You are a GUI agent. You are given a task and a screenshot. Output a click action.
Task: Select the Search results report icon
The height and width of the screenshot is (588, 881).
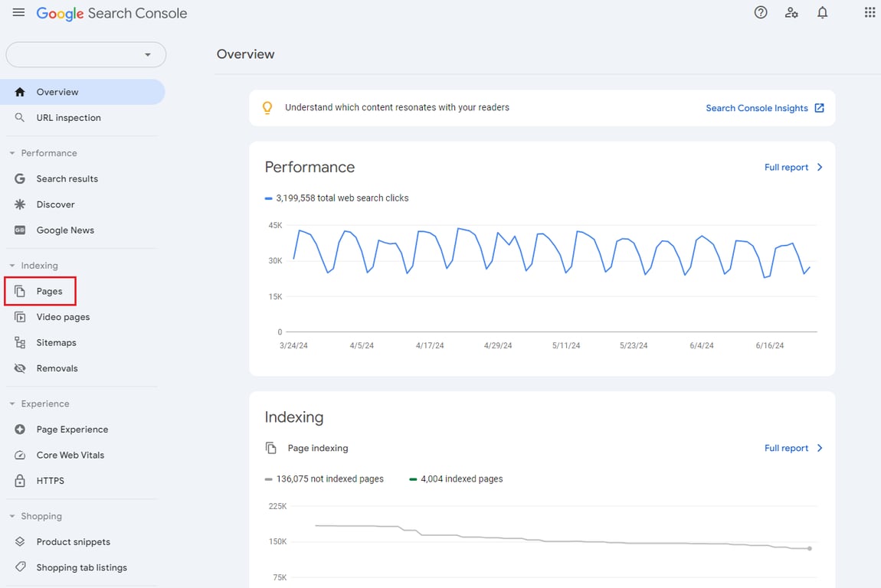click(19, 178)
